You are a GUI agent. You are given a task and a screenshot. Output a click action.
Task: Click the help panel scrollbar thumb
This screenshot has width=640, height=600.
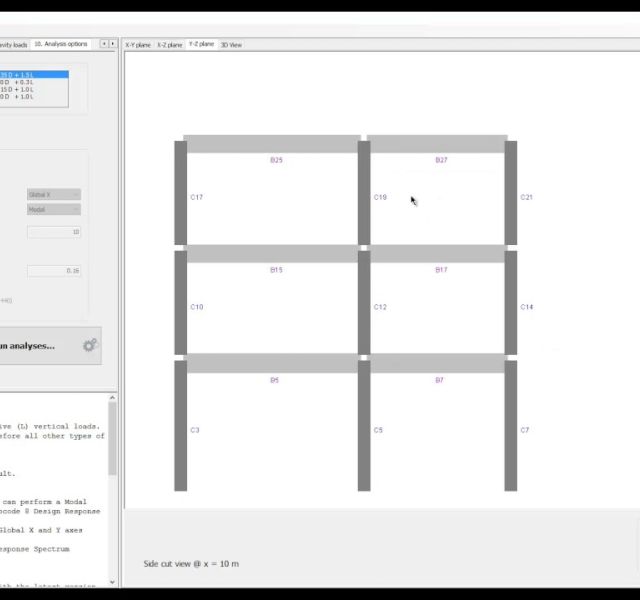(x=112, y=439)
